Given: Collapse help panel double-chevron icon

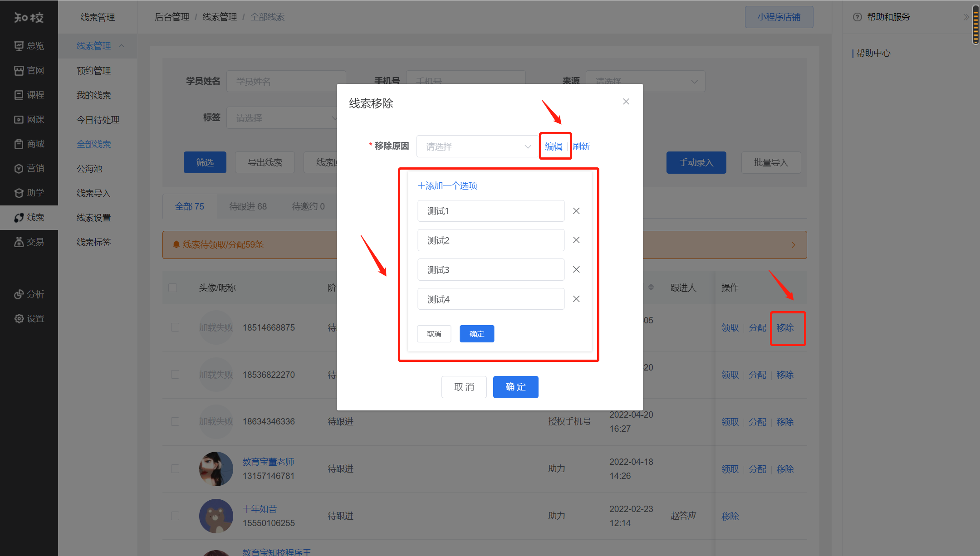Looking at the screenshot, I should click(x=966, y=17).
